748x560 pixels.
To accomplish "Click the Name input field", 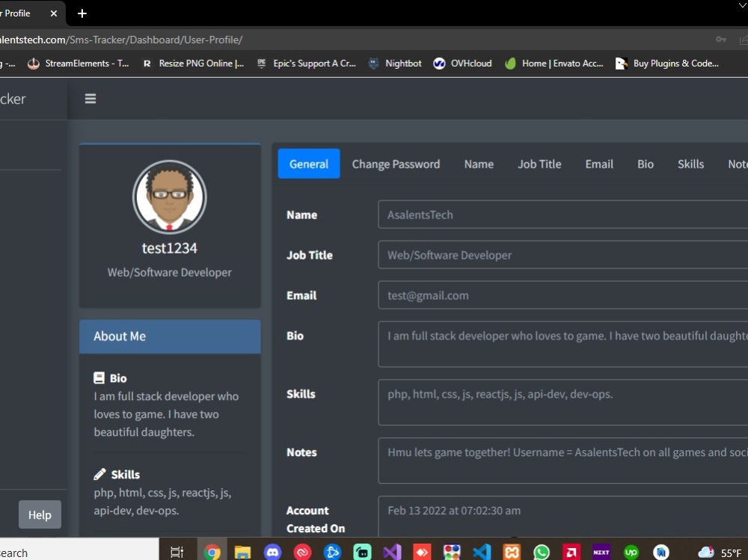I will click(x=563, y=215).
